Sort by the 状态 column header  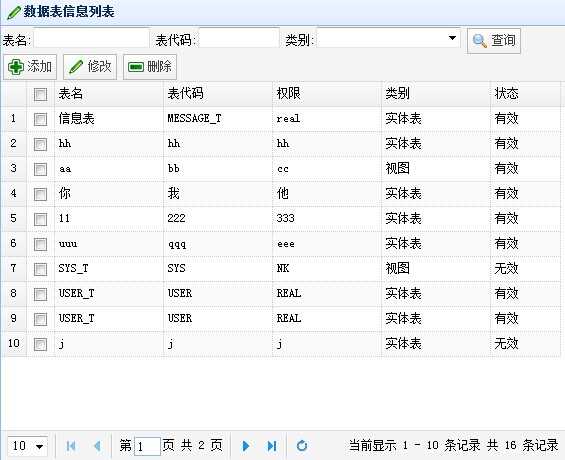[x=525, y=94]
